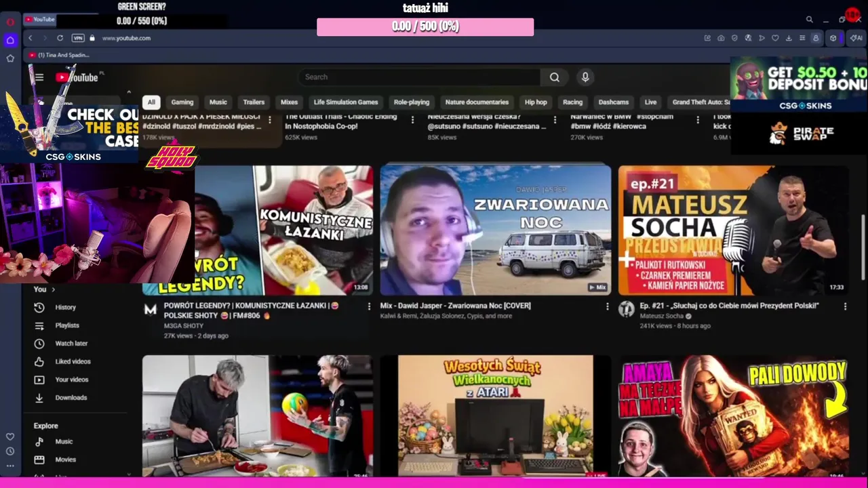
Task: Open the snapshot camera toolbar icon
Action: pos(721,38)
